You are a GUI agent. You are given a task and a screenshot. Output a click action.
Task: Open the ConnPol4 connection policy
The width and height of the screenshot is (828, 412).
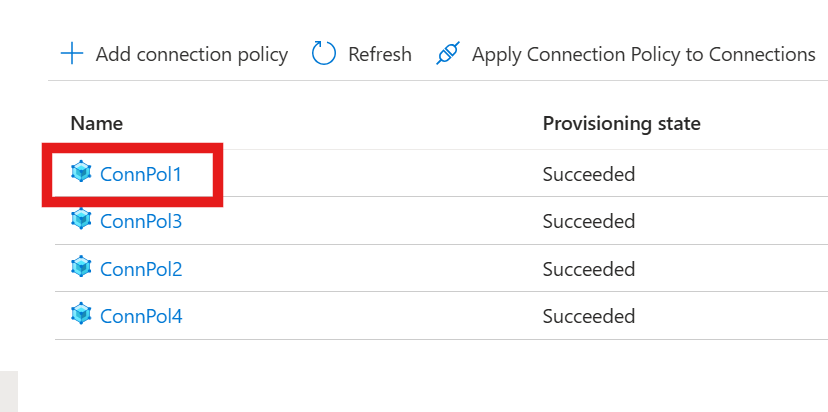click(x=141, y=316)
